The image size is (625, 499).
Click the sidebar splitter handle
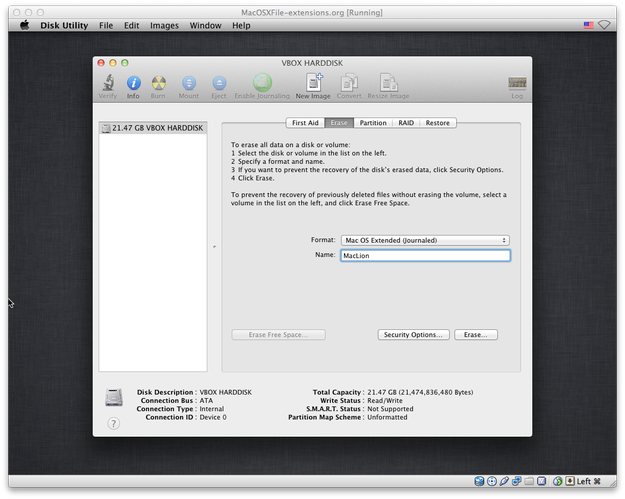tap(214, 247)
